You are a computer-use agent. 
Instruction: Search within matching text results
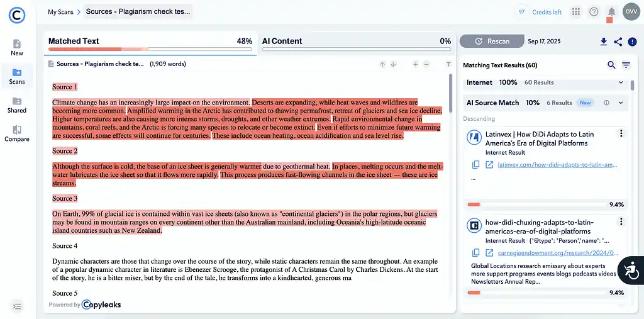[x=611, y=65]
